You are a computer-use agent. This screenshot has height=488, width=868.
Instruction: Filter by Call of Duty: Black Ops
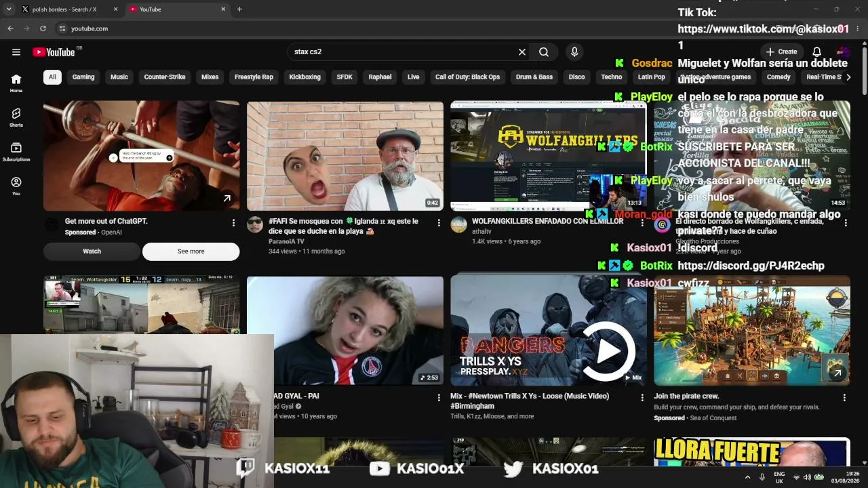tap(468, 77)
